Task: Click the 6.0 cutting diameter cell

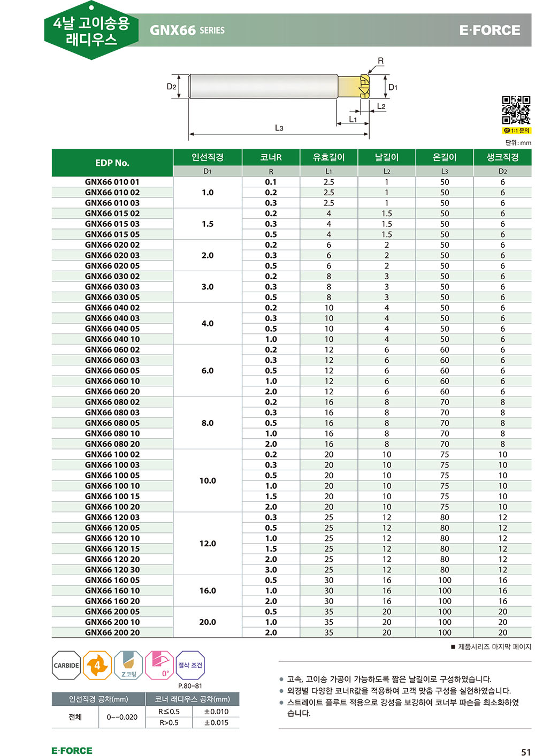Action: 208,371
